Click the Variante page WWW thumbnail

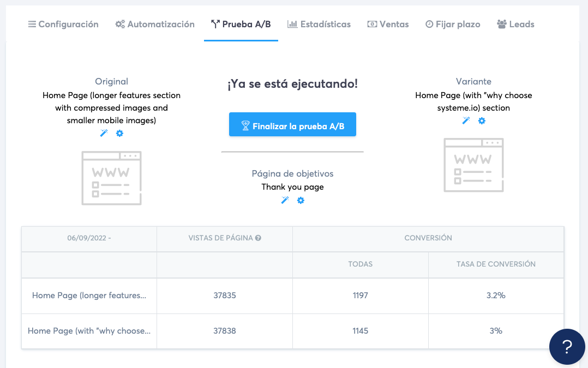tap(473, 165)
